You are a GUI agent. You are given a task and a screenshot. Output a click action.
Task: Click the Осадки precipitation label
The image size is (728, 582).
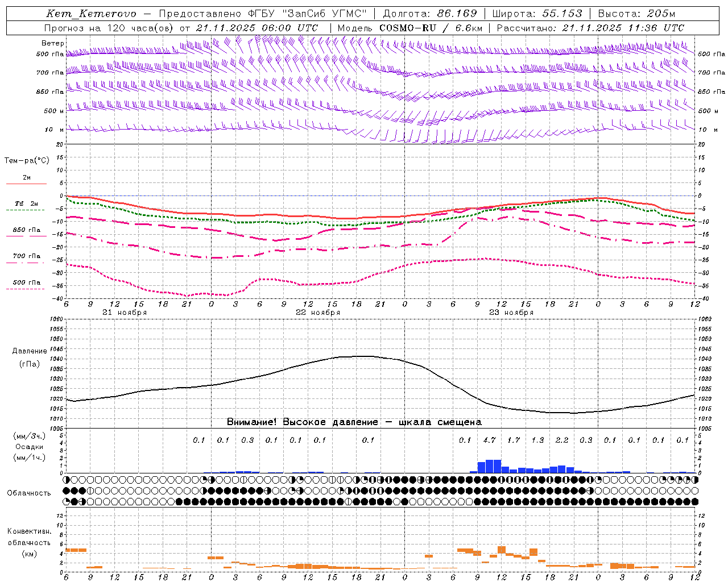30,447
